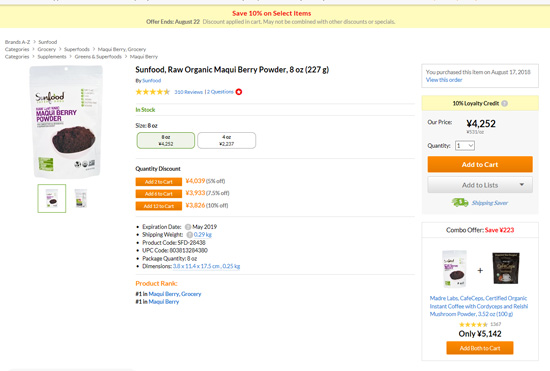Select the second product image thumbnail

click(x=81, y=198)
